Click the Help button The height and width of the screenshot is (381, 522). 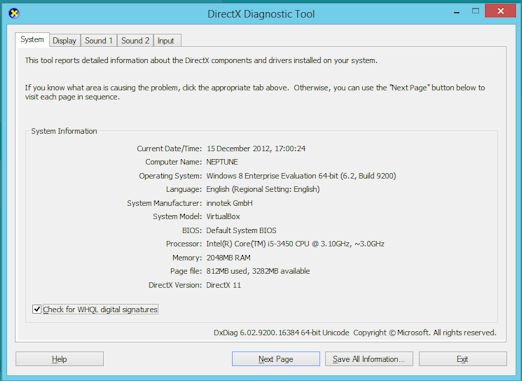(x=59, y=359)
